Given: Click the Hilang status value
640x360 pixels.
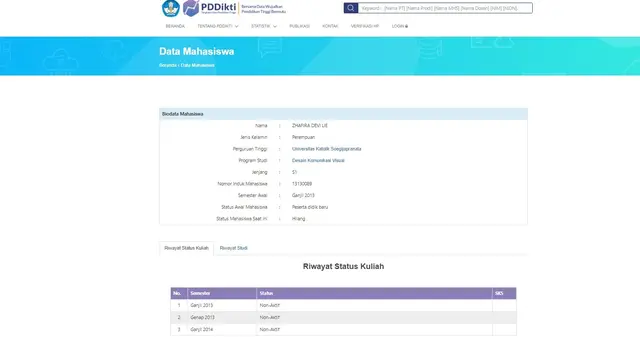Looking at the screenshot, I should pyautogui.click(x=298, y=219).
